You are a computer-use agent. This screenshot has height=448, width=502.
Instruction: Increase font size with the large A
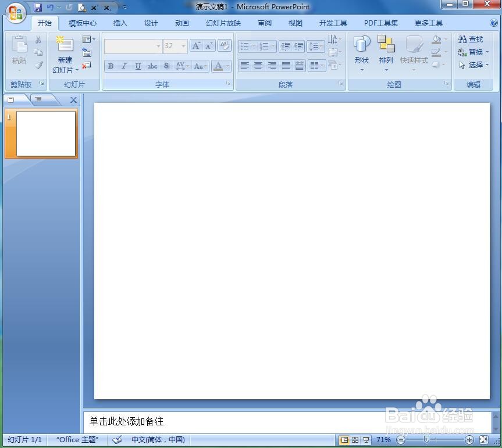tap(196, 46)
